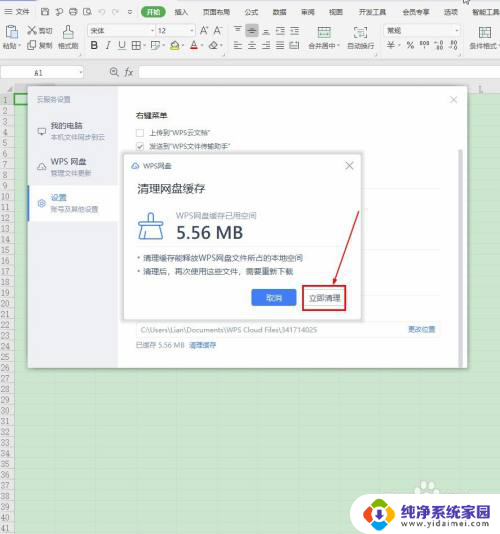Click the fx insert function icon
Viewport: 500px width, 534px height.
128,72
